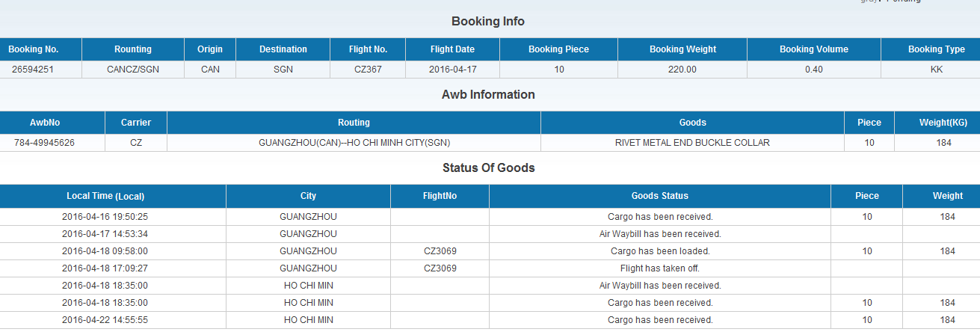This screenshot has width=980, height=332.
Task: Click the GUANGZHOU(CAN)--HO CHI MINH CITY(SGN) routing cell
Action: [354, 142]
